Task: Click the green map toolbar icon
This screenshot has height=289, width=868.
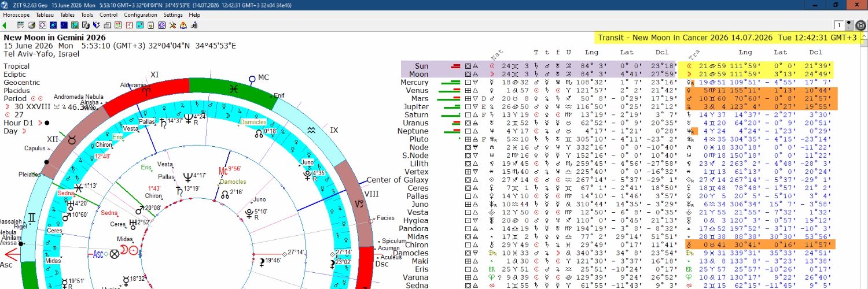Action: [x=75, y=25]
